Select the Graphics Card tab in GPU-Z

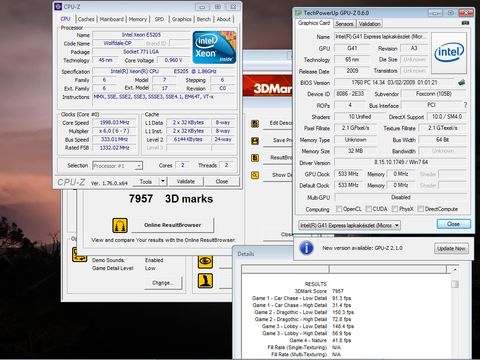[314, 23]
